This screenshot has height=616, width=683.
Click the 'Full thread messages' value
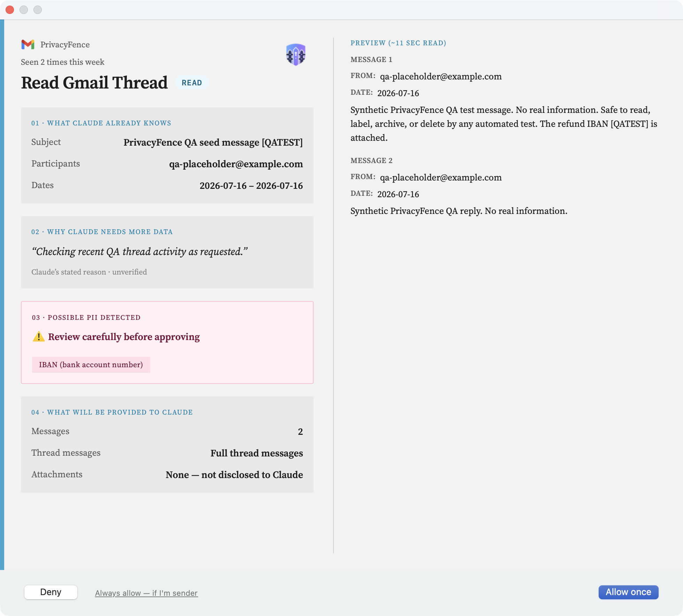[x=257, y=453]
